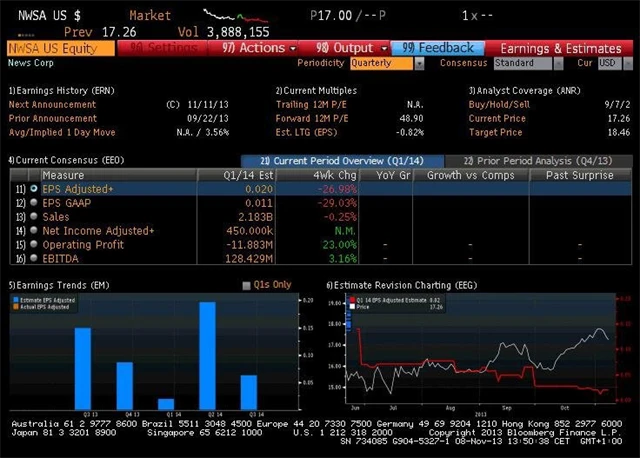Click the Net Income value 450.000k
This screenshot has width=640, height=458.
pyautogui.click(x=249, y=231)
